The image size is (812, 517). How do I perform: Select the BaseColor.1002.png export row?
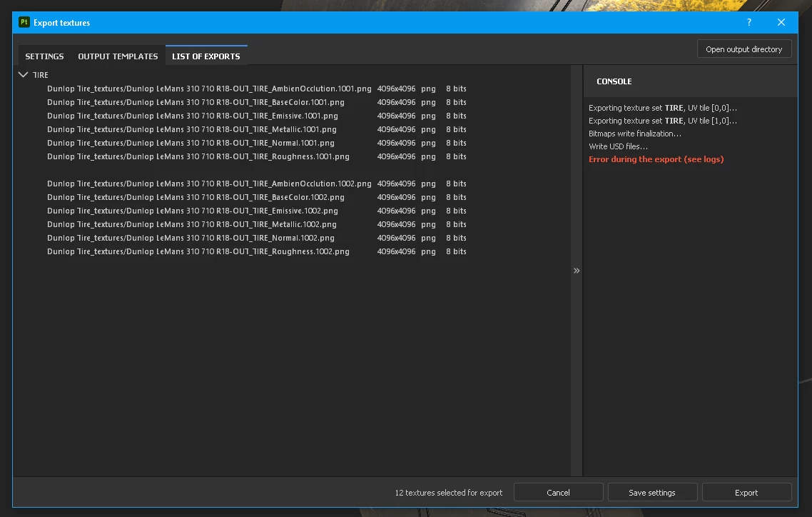coord(257,197)
